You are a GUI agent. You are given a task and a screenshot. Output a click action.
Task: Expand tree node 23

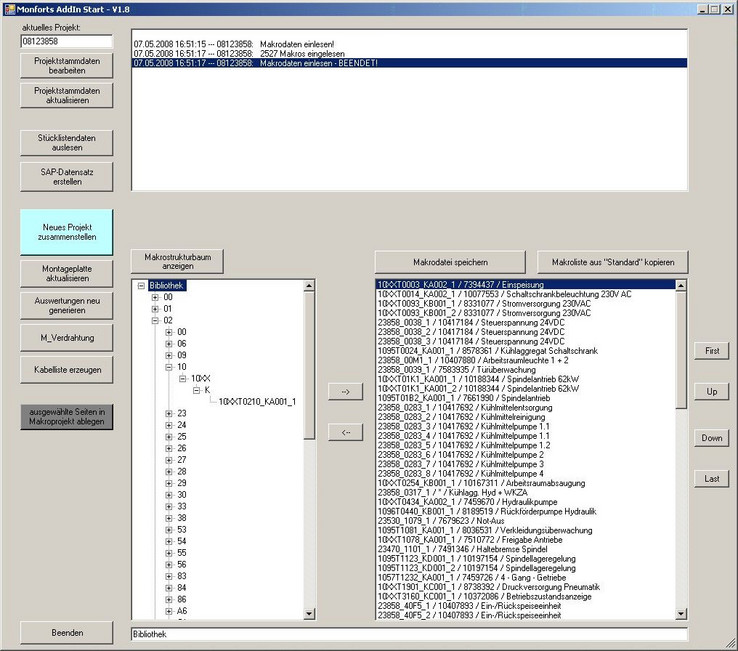tap(169, 413)
